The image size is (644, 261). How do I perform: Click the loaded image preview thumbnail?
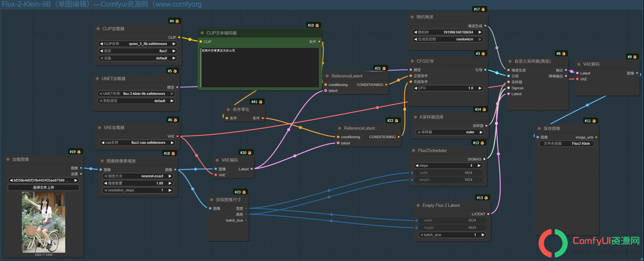tap(44, 222)
